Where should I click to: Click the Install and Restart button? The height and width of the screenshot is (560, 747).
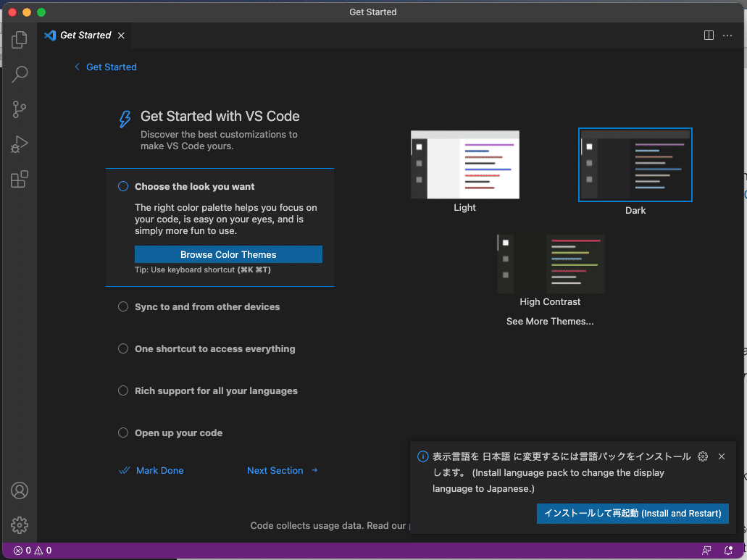tap(632, 513)
